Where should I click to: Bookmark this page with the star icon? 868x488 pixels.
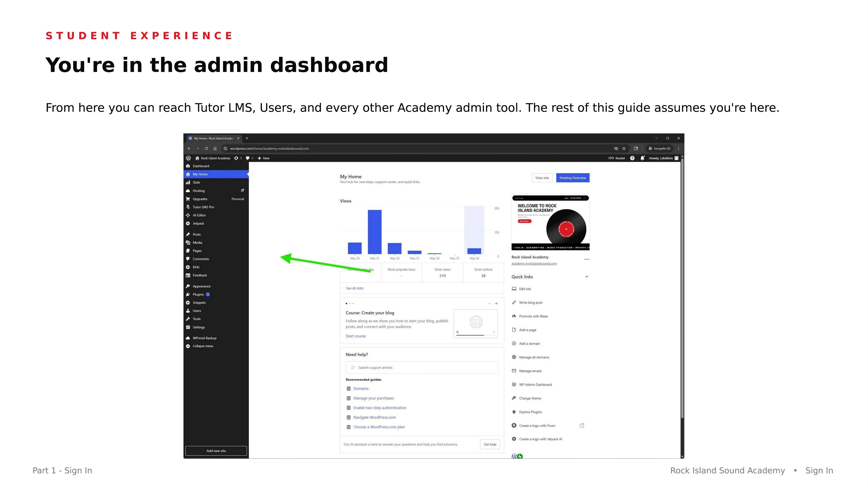coord(624,149)
